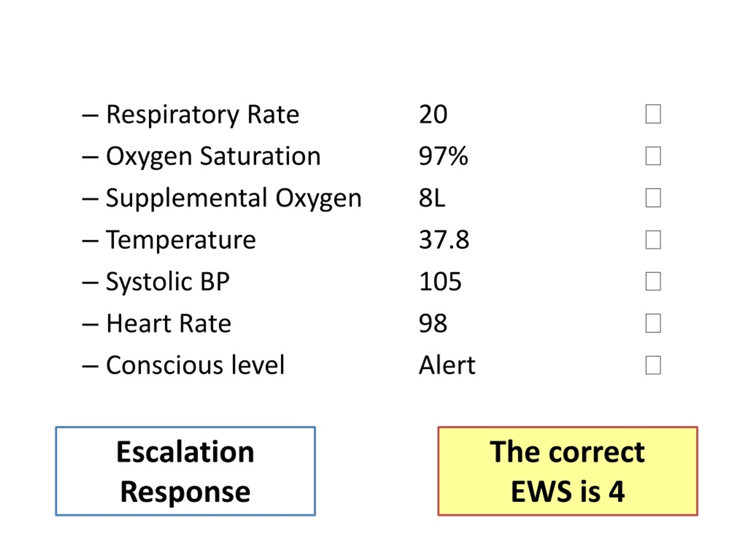Select the Systolic BP label
This screenshot has height=560, width=747.
[168, 282]
